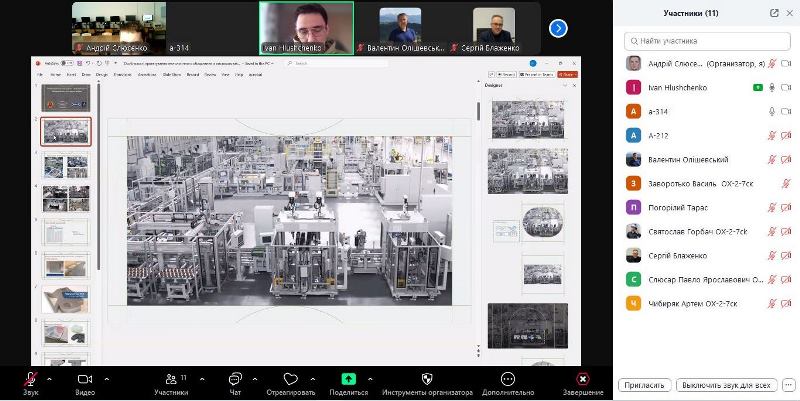The image size is (800, 401).
Task: Toggle Валентин Олішевський muted microphone
Action: coord(772,159)
